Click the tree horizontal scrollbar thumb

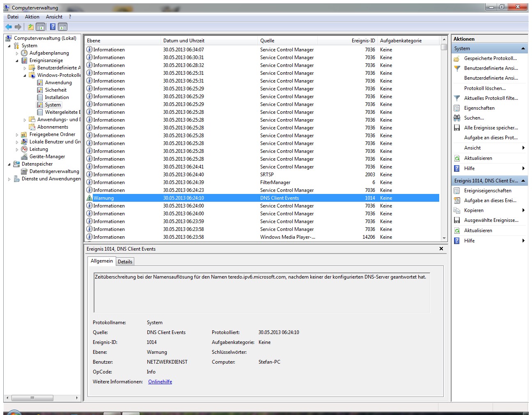click(x=32, y=398)
